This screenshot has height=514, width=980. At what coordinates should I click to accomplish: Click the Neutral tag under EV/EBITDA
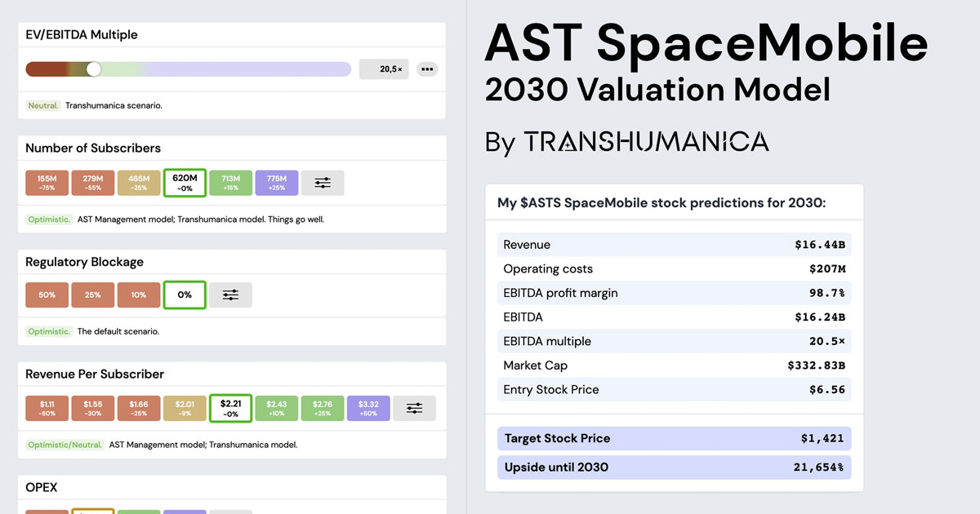point(42,105)
